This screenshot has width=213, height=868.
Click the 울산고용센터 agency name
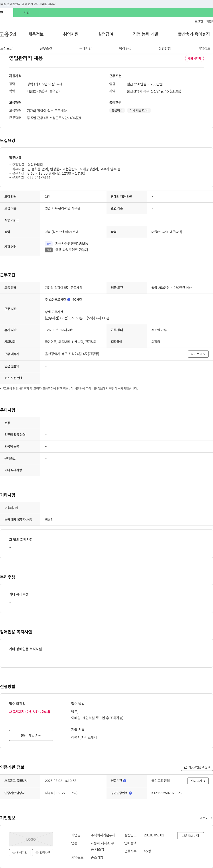(161, 781)
